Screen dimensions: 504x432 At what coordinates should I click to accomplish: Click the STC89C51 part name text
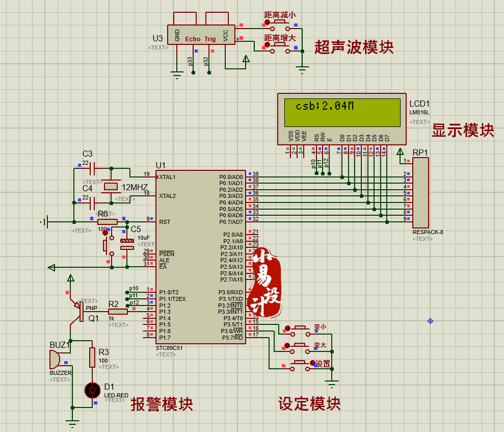tap(169, 348)
